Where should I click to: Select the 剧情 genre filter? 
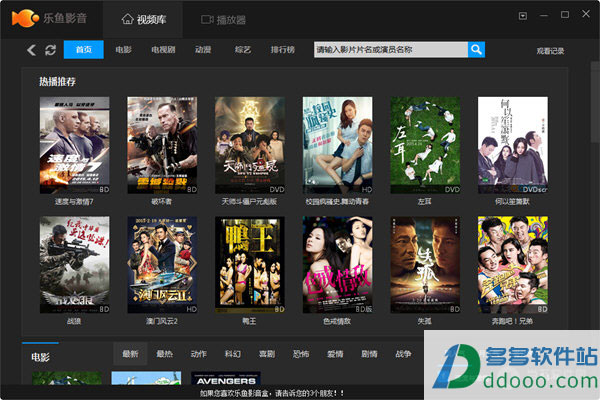point(369,354)
